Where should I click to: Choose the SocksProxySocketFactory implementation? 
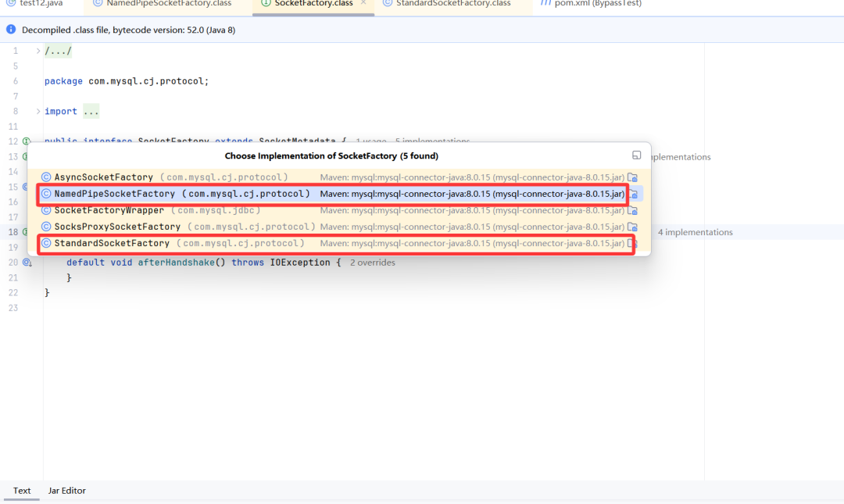point(339,227)
